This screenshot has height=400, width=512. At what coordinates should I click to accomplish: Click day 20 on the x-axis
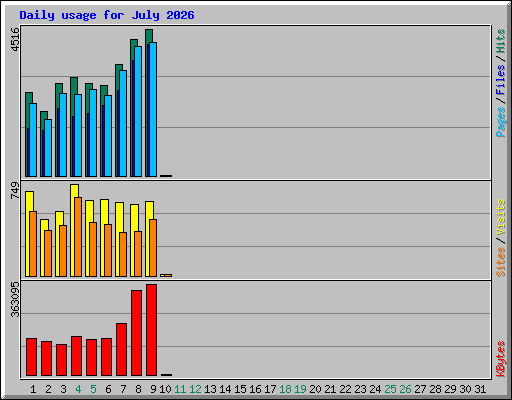coord(315,389)
